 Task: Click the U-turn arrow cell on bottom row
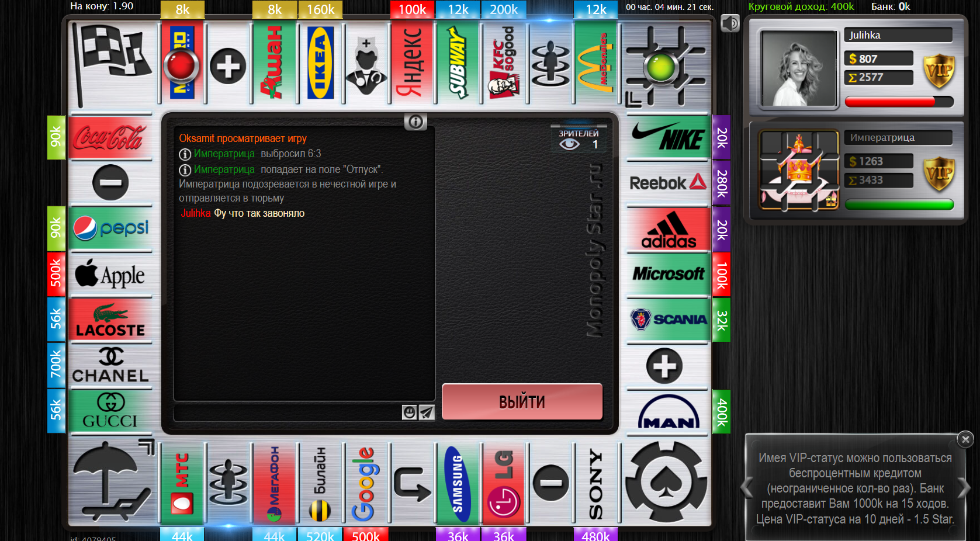tap(412, 484)
